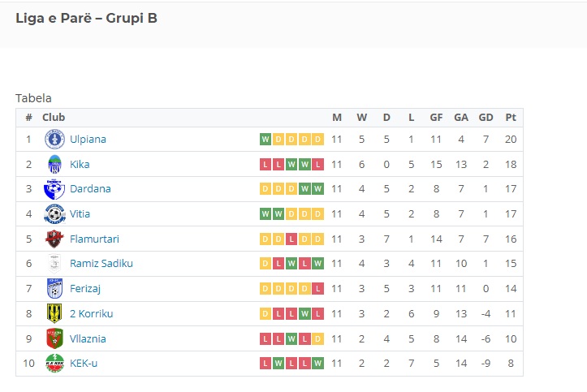Click Flamurtari's red L form badge

291,239
